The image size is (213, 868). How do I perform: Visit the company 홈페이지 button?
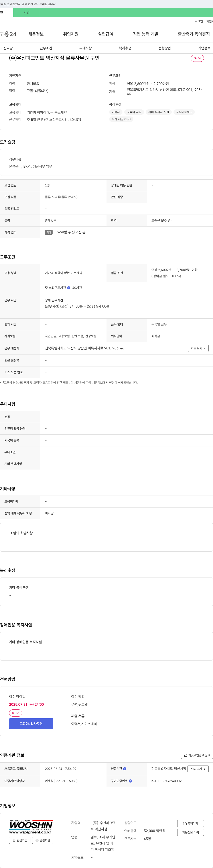pos(190,823)
